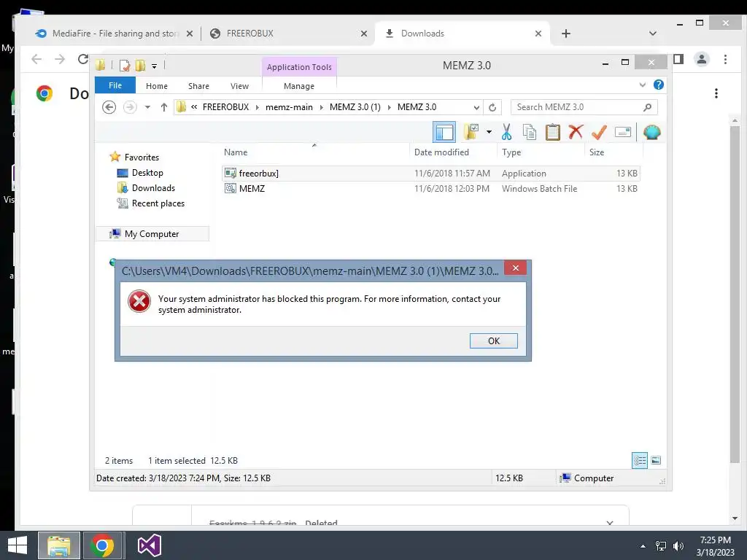The height and width of the screenshot is (560, 747).
Task: Click OK in the blocked program dialog
Action: (493, 341)
